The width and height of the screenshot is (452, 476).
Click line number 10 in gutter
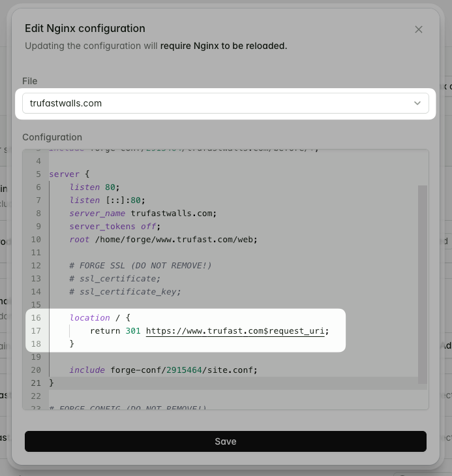(36, 240)
